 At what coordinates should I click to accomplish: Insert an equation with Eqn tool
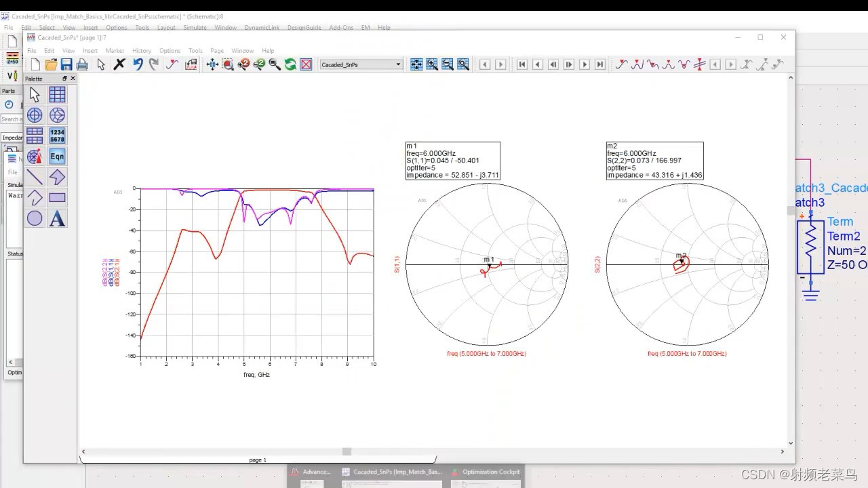pos(58,157)
